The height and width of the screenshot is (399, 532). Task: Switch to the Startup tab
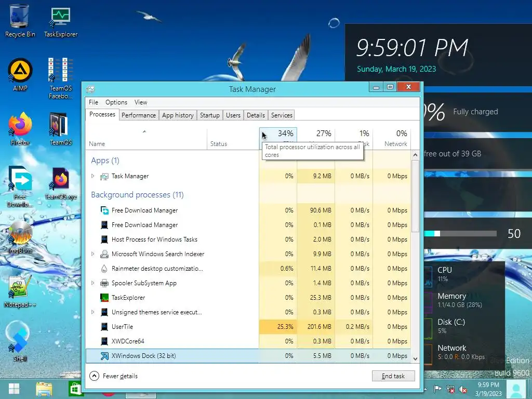210,115
